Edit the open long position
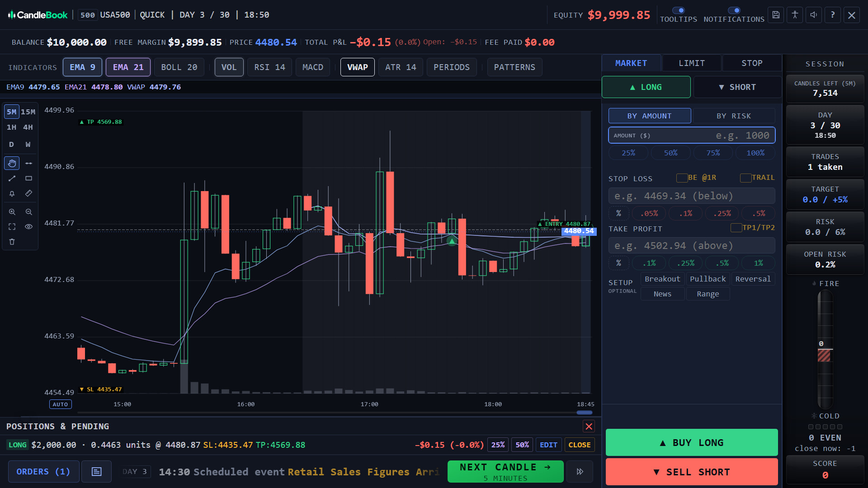 pos(548,445)
